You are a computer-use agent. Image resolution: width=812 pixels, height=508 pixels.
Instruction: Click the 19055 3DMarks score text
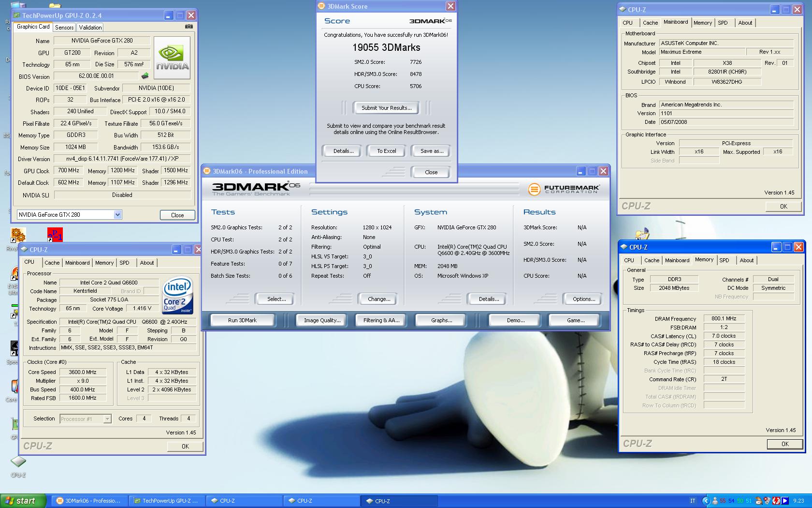coord(386,47)
